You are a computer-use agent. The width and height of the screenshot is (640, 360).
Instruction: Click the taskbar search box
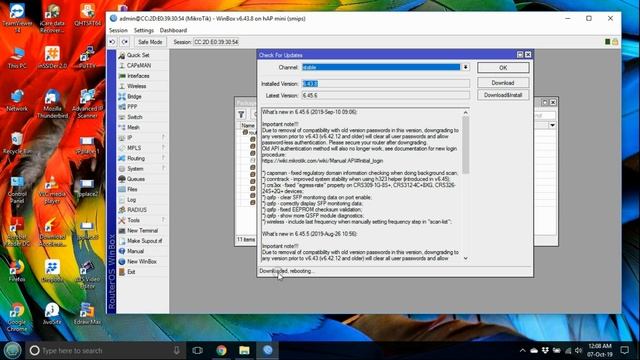point(106,350)
